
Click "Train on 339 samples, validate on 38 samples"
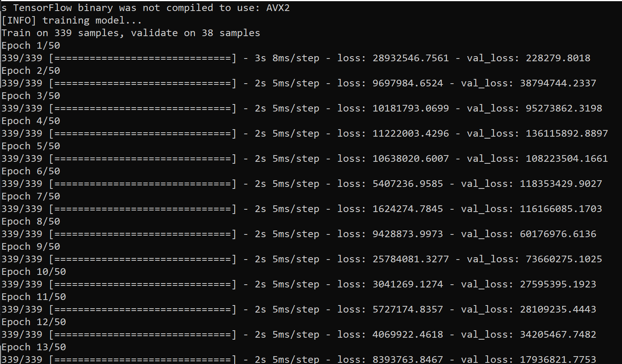coord(131,33)
